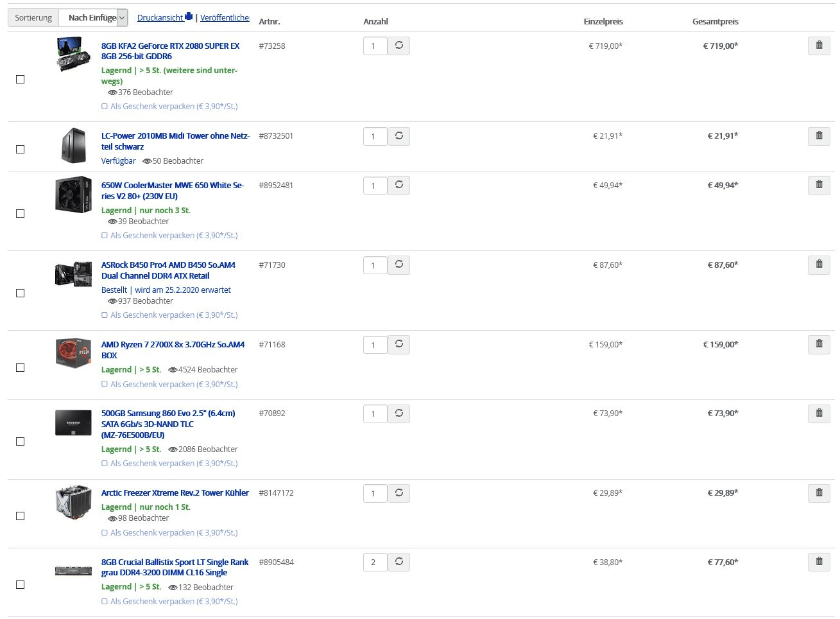Enable gift wrap for AMD Ryzen 7 2700X

(x=105, y=385)
